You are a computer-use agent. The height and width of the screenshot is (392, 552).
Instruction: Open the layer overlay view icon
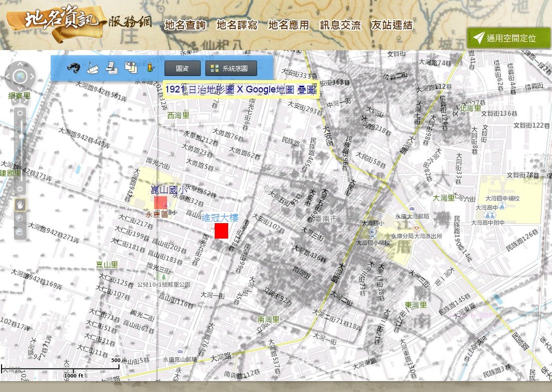pos(130,68)
